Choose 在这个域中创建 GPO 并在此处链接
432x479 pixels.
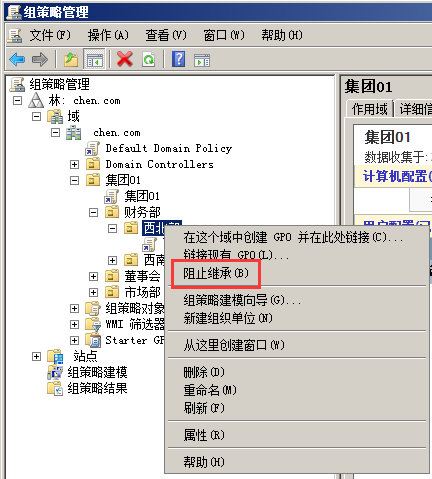tap(293, 237)
